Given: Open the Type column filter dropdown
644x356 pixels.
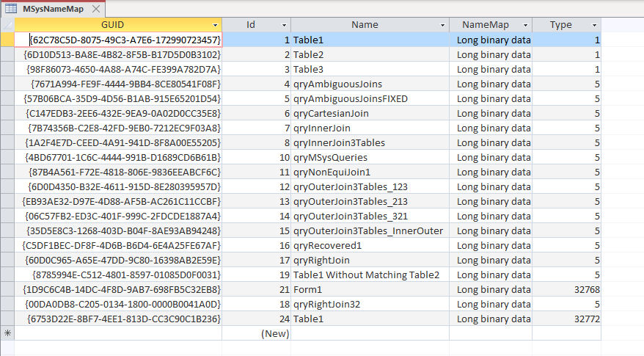Looking at the screenshot, I should pyautogui.click(x=594, y=25).
